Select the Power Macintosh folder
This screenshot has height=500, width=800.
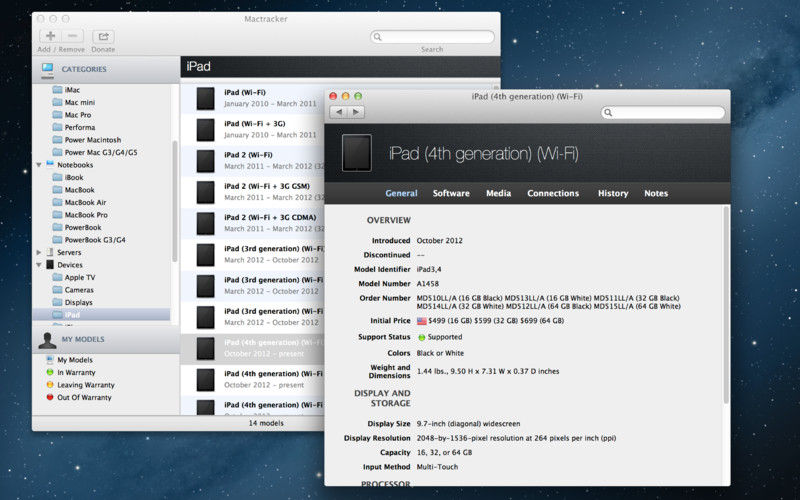(87, 140)
